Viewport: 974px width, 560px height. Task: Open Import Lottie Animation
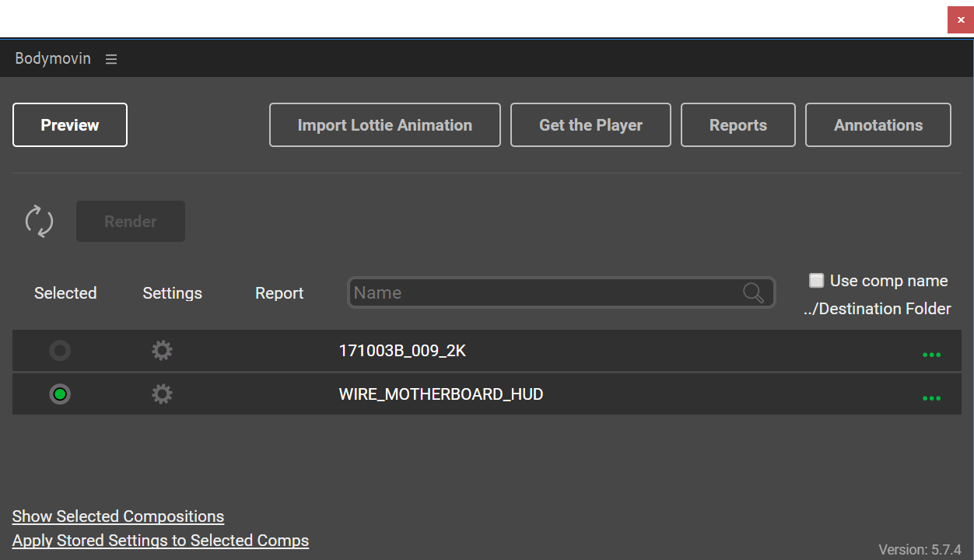[x=385, y=125]
